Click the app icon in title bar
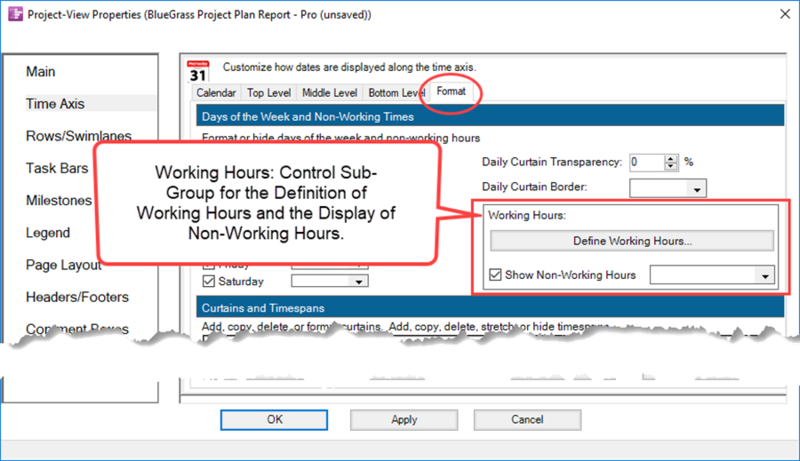This screenshot has width=800, height=461. tap(15, 14)
